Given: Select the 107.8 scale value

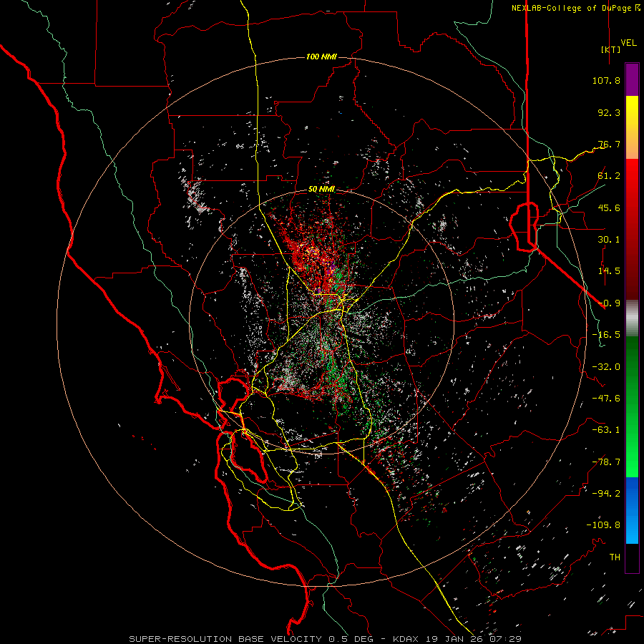Looking at the screenshot, I should [606, 80].
